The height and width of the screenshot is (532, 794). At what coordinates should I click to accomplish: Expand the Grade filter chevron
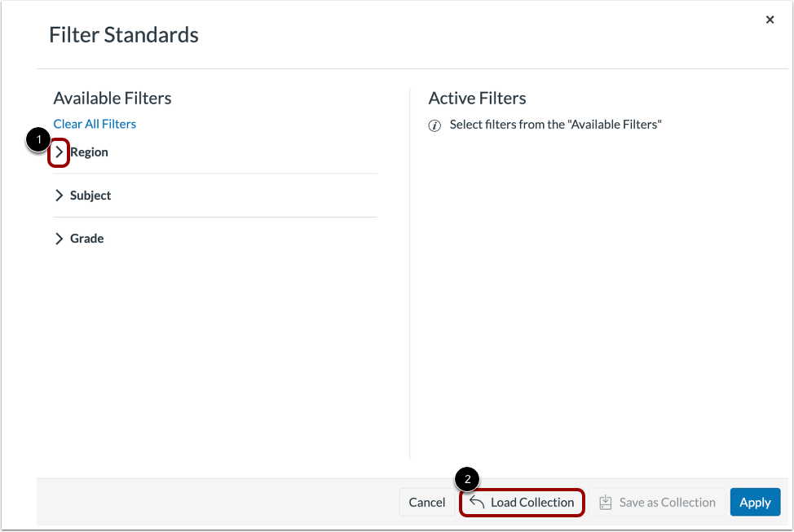pyautogui.click(x=59, y=239)
